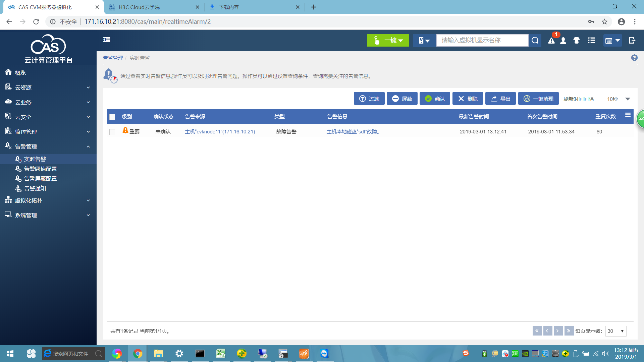The height and width of the screenshot is (362, 644).
Task: Open the green 一键 dropdown button
Action: pyautogui.click(x=388, y=41)
